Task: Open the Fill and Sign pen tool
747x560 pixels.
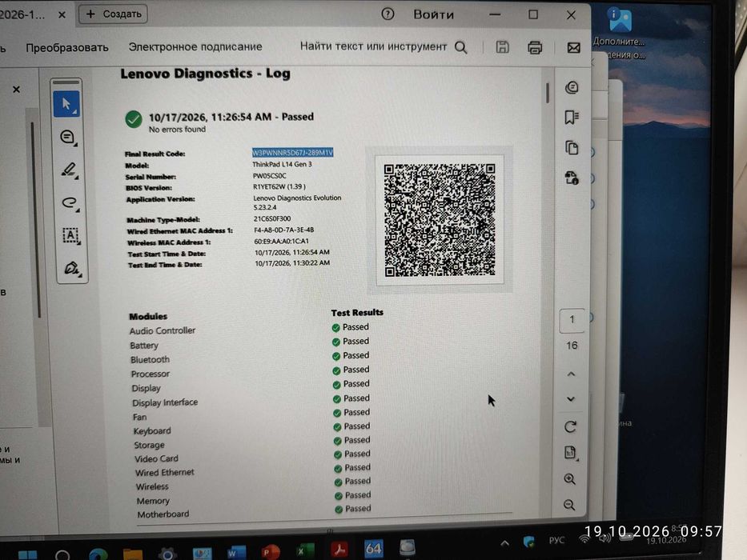Action: click(72, 268)
